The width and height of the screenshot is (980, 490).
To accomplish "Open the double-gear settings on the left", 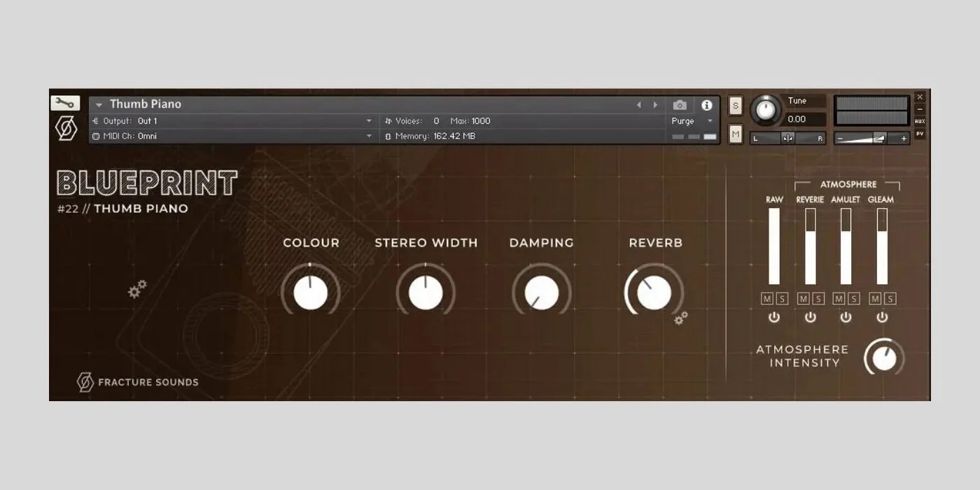I will (137, 288).
